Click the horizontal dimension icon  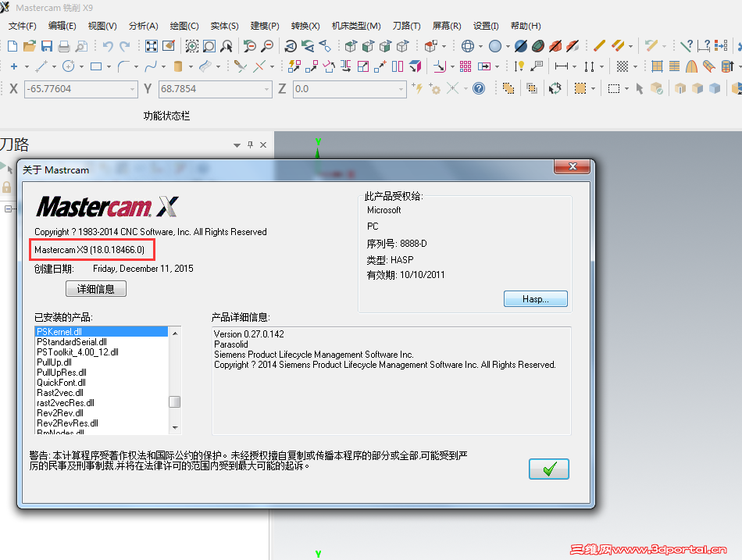pyautogui.click(x=562, y=66)
